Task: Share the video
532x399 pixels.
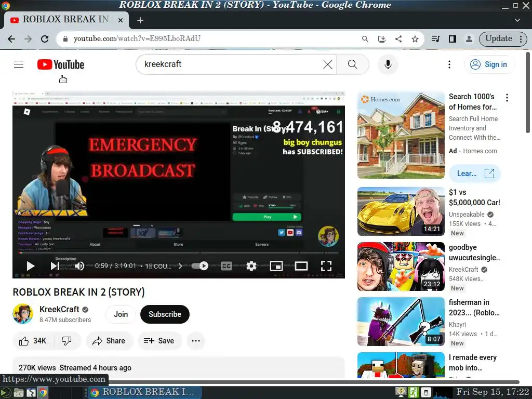Action: pos(109,341)
